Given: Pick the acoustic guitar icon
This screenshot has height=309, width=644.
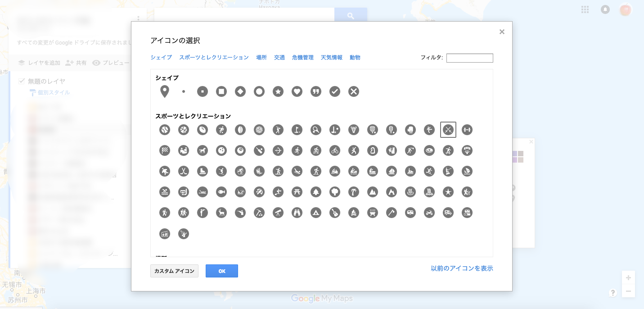Looking at the screenshot, I should pos(335,213).
